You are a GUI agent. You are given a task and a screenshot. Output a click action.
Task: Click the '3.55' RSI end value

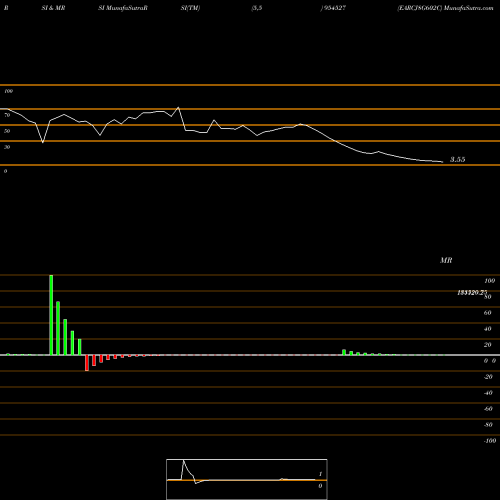click(x=457, y=159)
